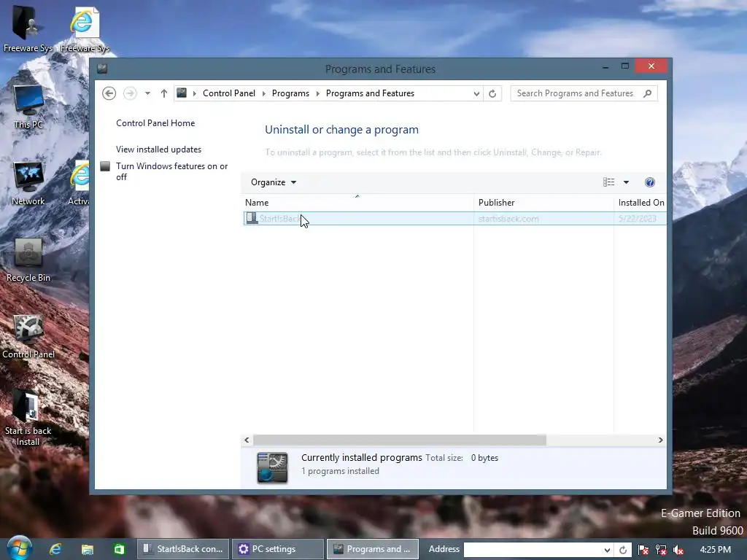This screenshot has height=560, width=747.
Task: Select Start is back Install desktop icon
Action: coord(28,419)
